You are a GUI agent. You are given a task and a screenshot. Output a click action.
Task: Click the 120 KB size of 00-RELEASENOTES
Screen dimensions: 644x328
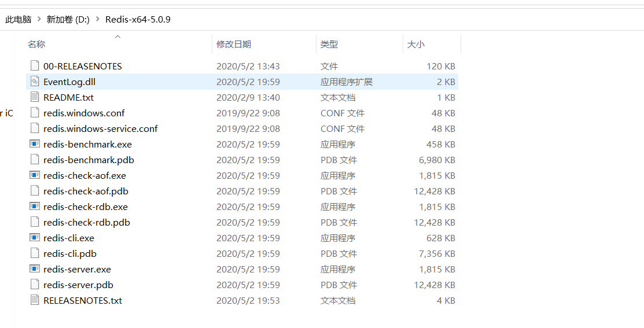pyautogui.click(x=441, y=66)
